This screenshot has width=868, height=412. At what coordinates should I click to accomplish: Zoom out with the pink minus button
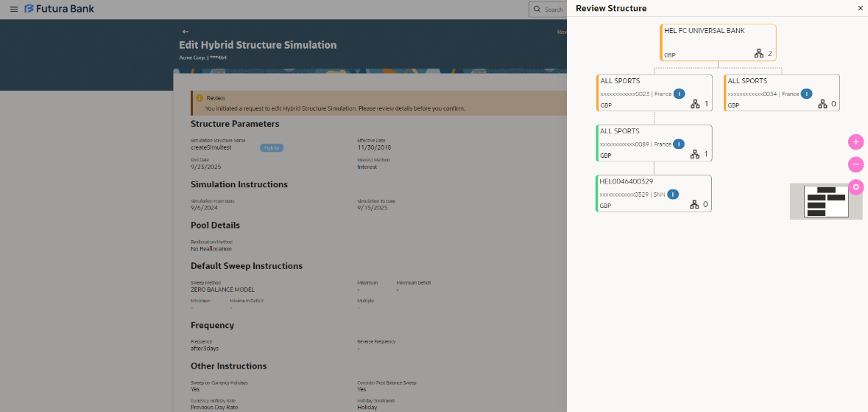[855, 164]
